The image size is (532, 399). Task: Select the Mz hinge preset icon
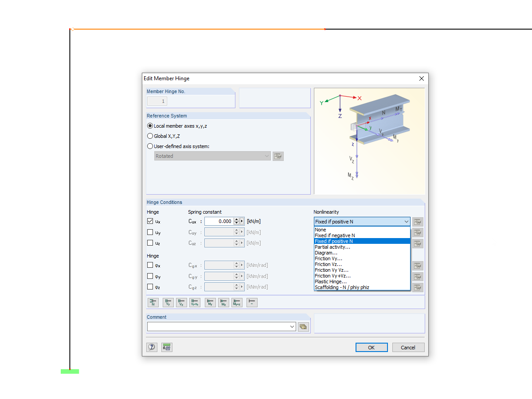click(x=223, y=302)
